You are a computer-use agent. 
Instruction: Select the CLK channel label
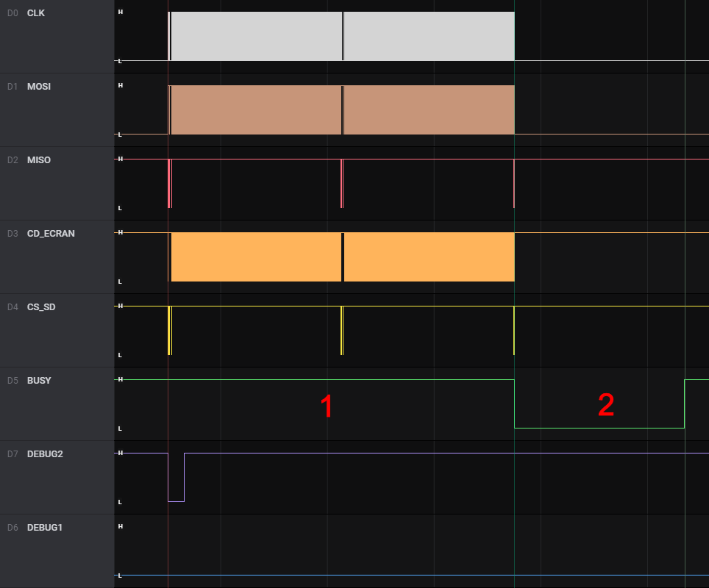pyautogui.click(x=35, y=13)
